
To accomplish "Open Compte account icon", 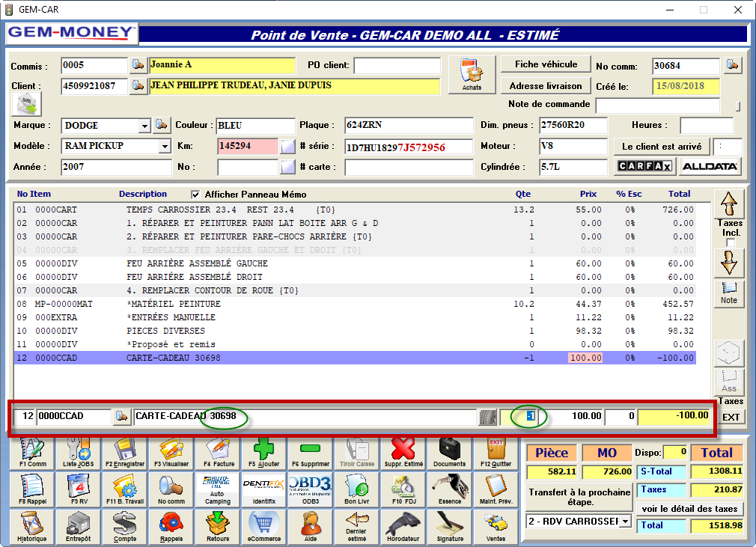I will pos(125,526).
